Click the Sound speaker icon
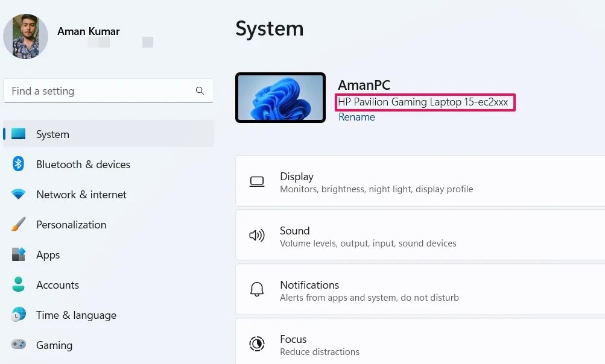 [x=256, y=235]
